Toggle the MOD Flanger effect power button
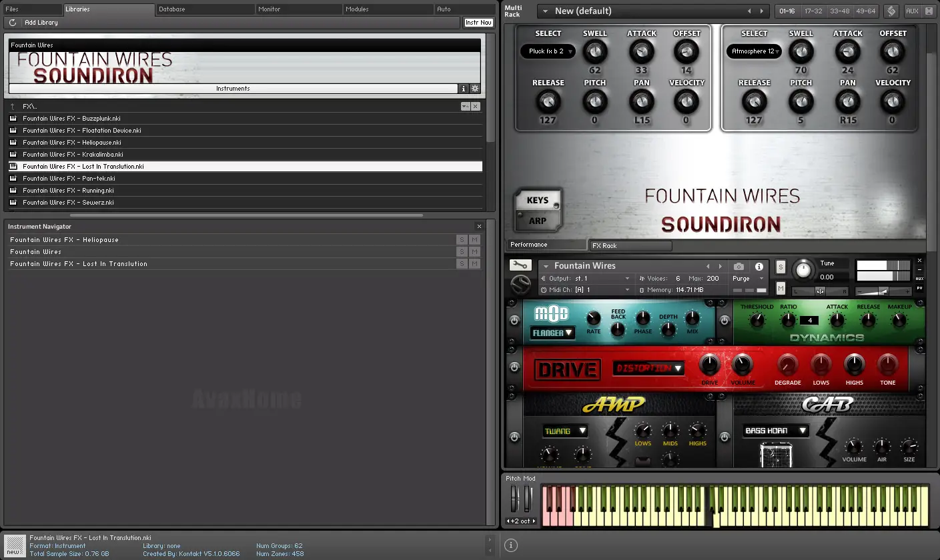This screenshot has width=940, height=560. point(514,321)
